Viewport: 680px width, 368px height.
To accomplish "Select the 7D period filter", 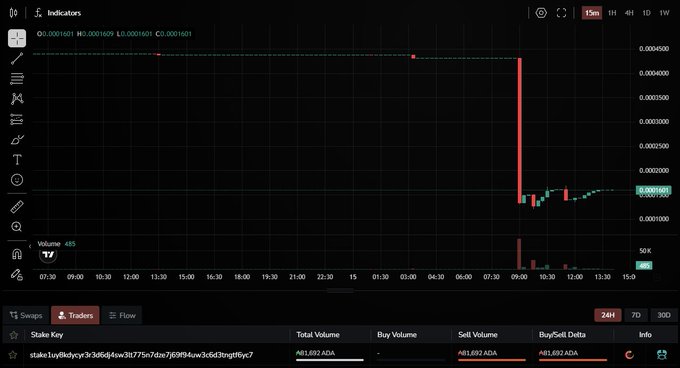I will [636, 315].
